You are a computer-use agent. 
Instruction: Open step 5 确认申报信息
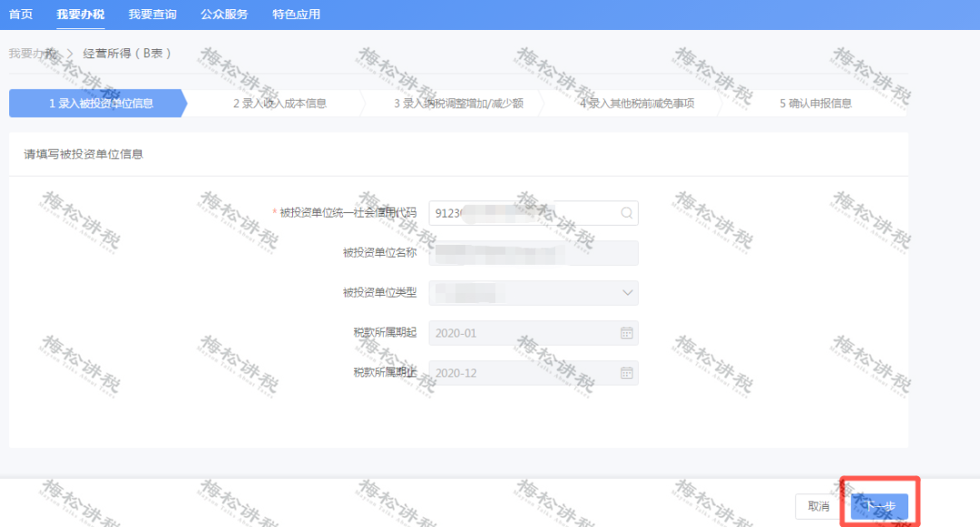point(815,103)
